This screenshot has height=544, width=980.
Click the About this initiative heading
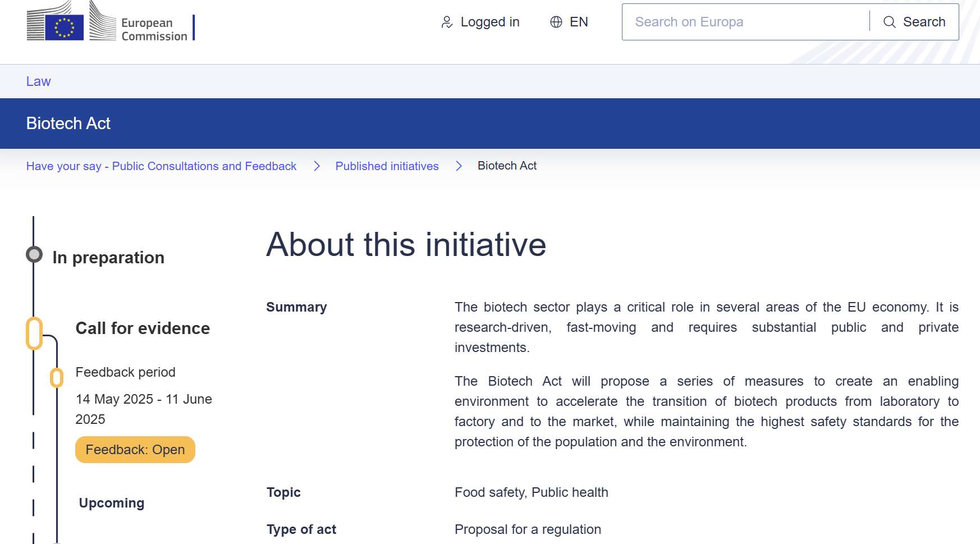tap(406, 245)
